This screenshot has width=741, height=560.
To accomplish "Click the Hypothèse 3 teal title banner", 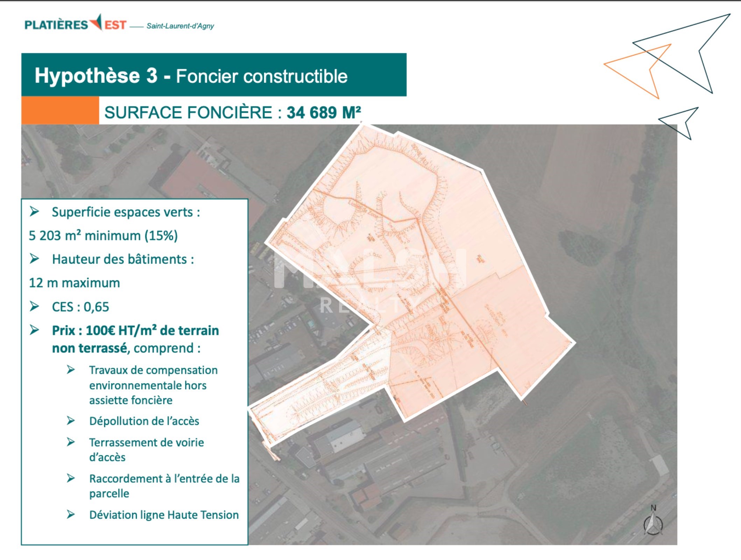I will coord(213,75).
